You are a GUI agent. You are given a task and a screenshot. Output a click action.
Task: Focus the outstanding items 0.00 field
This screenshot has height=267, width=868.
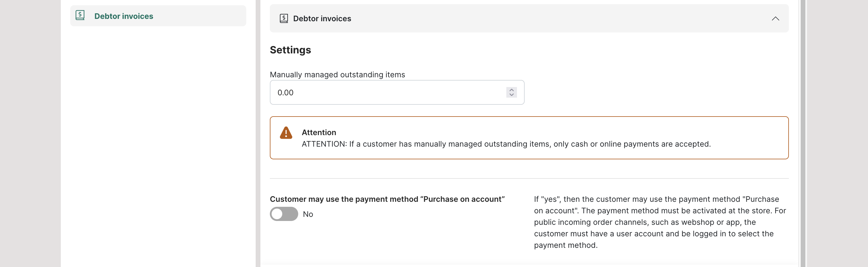[x=387, y=93]
